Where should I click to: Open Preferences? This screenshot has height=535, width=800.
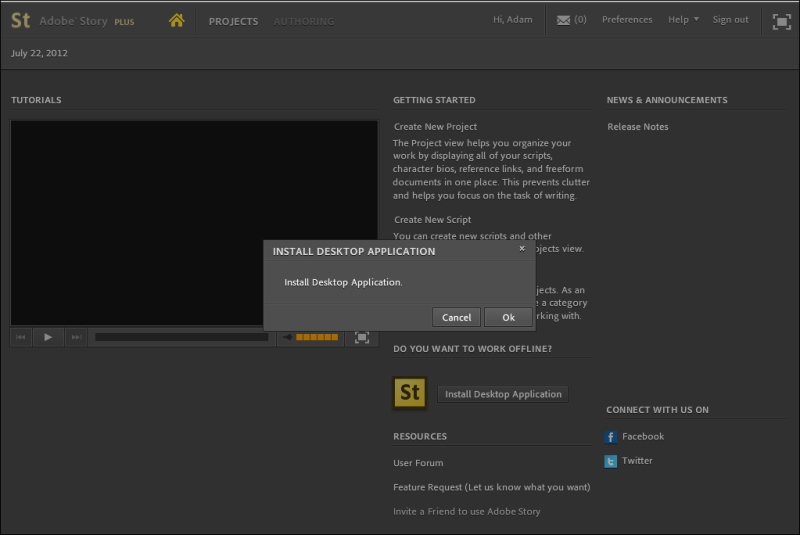click(627, 19)
